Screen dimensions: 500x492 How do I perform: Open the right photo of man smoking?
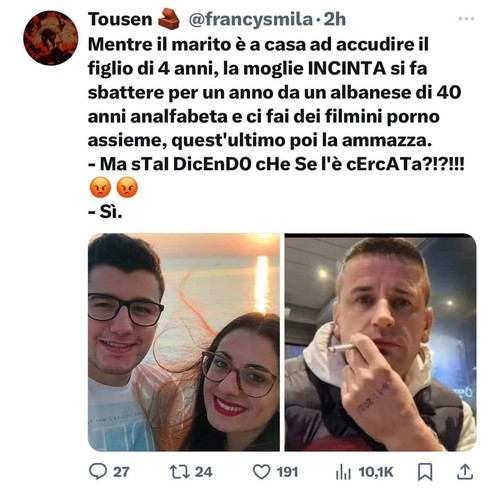click(381, 342)
